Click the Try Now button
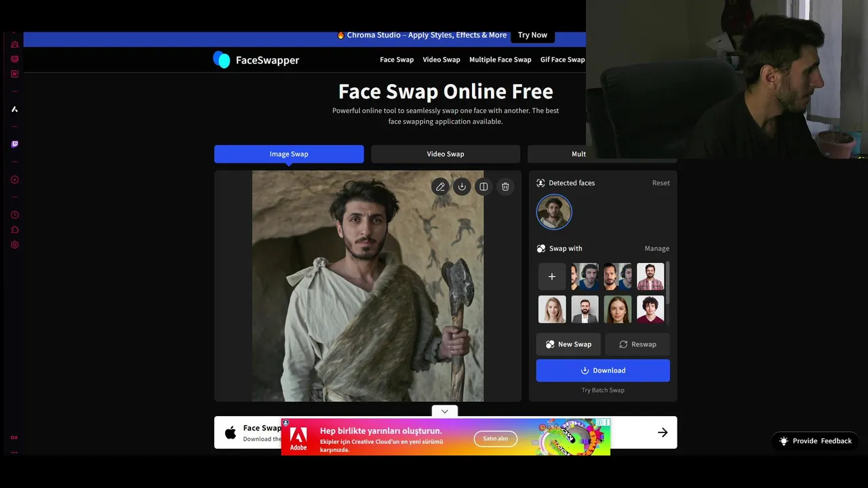The image size is (868, 488). tap(532, 35)
